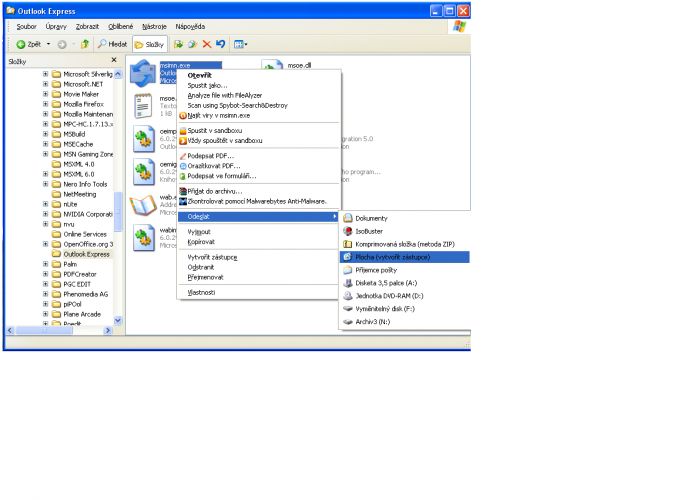Toggle the Složky folders pane button
The width and height of the screenshot is (687, 500).
[150, 44]
